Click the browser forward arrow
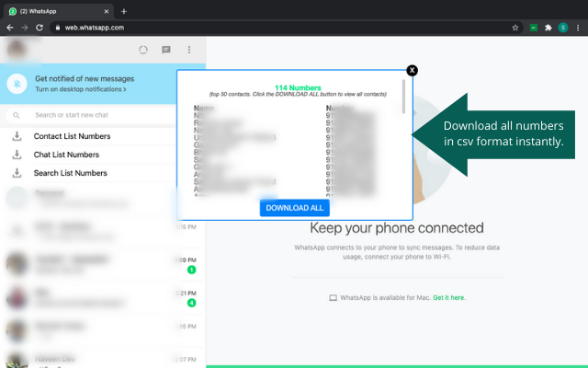The height and width of the screenshot is (368, 588). click(25, 28)
